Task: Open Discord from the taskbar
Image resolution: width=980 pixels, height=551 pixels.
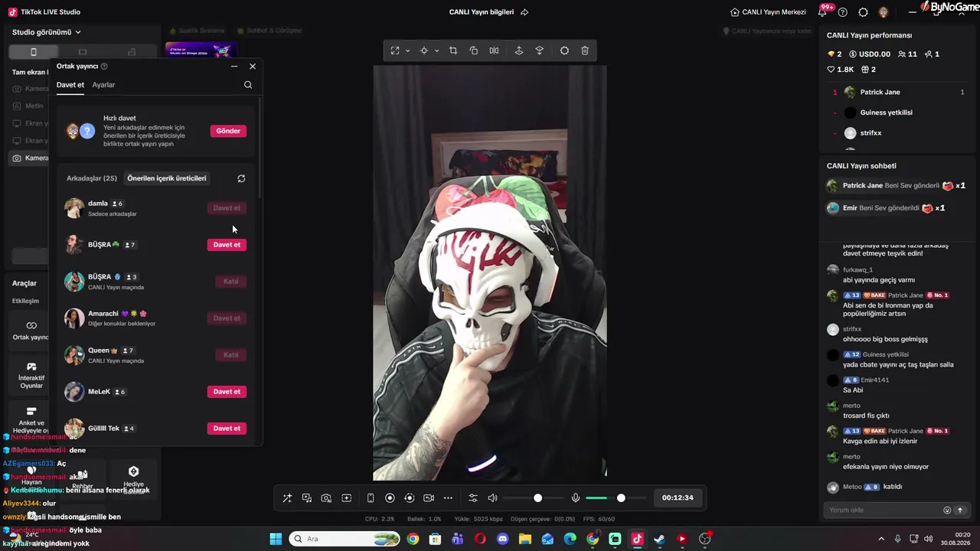Action: [502, 539]
